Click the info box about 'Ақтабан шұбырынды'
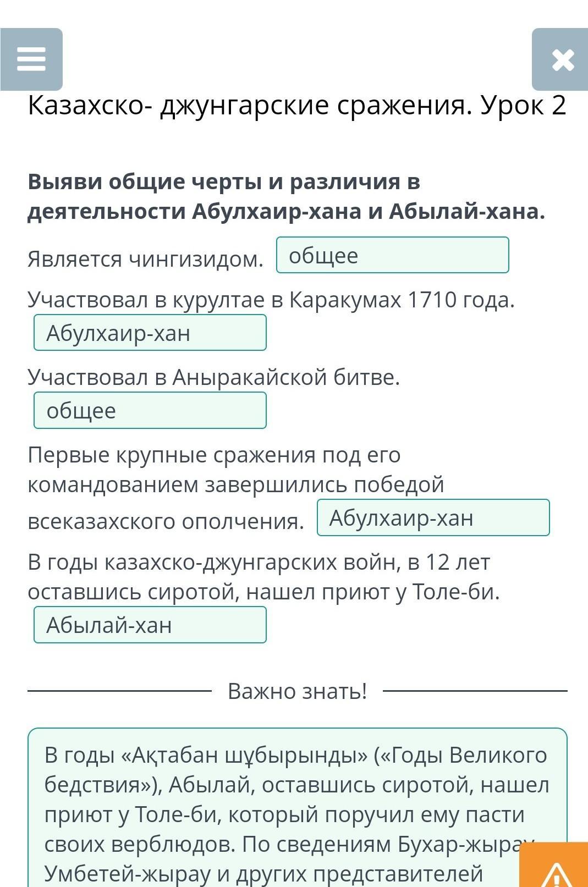Image resolution: width=588 pixels, height=887 pixels. click(297, 807)
